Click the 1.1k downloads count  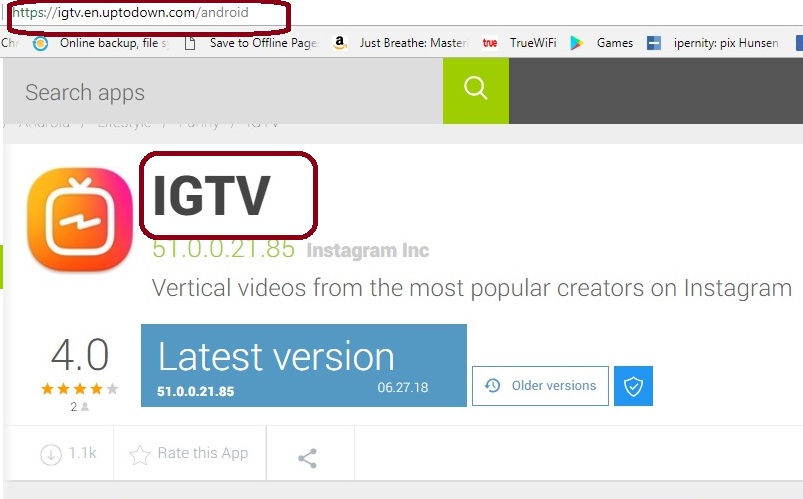coord(82,453)
